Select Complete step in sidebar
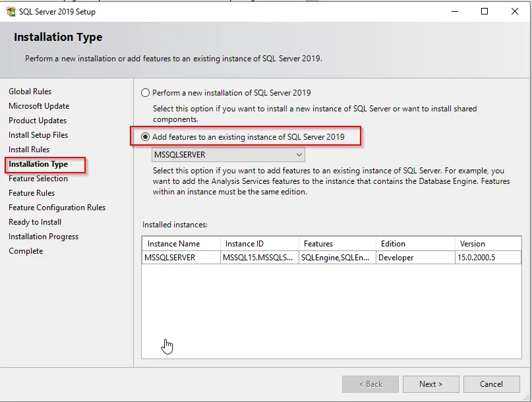This screenshot has height=402, width=532. pos(26,251)
